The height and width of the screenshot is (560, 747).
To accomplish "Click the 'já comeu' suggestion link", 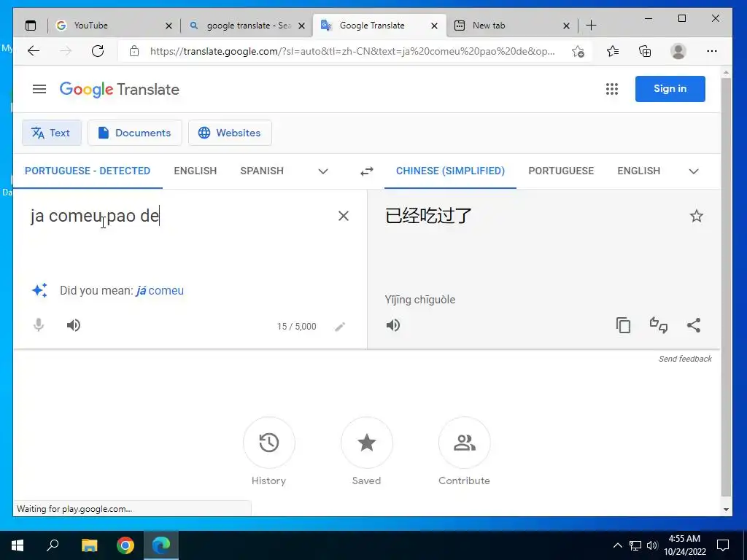I will [x=160, y=290].
